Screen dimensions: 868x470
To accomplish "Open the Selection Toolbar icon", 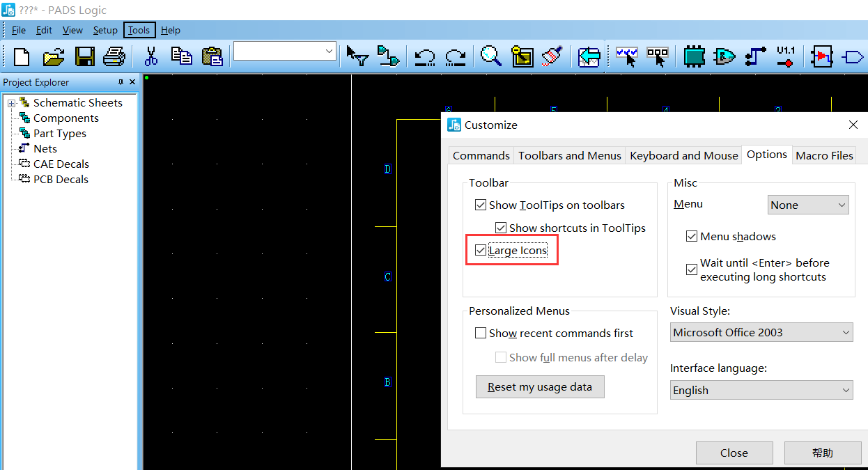I will tap(627, 56).
